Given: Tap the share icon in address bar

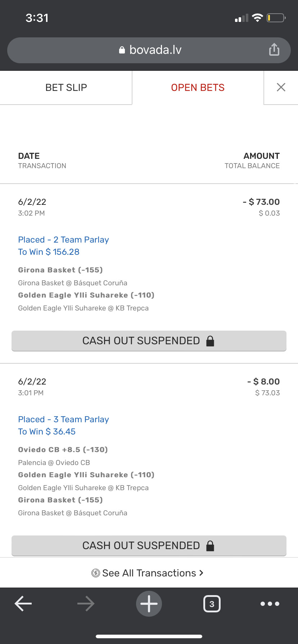Looking at the screenshot, I should [274, 50].
